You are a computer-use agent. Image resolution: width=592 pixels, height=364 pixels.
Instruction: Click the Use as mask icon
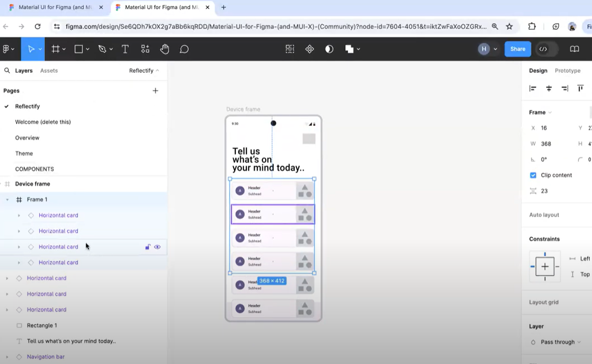pos(329,49)
